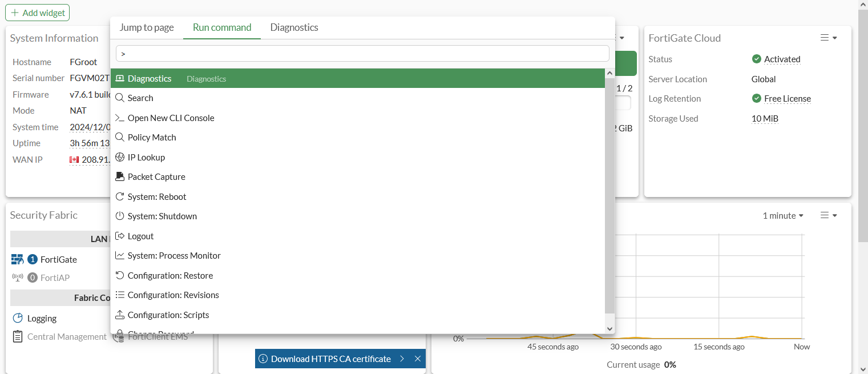868x374 pixels.
Task: Click the System: Process Monitor chart icon
Action: tap(120, 255)
